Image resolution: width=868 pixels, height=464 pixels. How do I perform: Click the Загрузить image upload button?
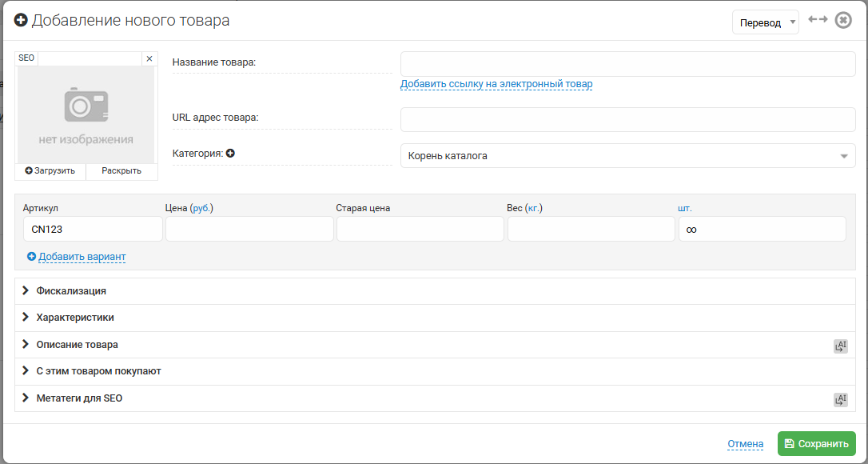(x=50, y=170)
